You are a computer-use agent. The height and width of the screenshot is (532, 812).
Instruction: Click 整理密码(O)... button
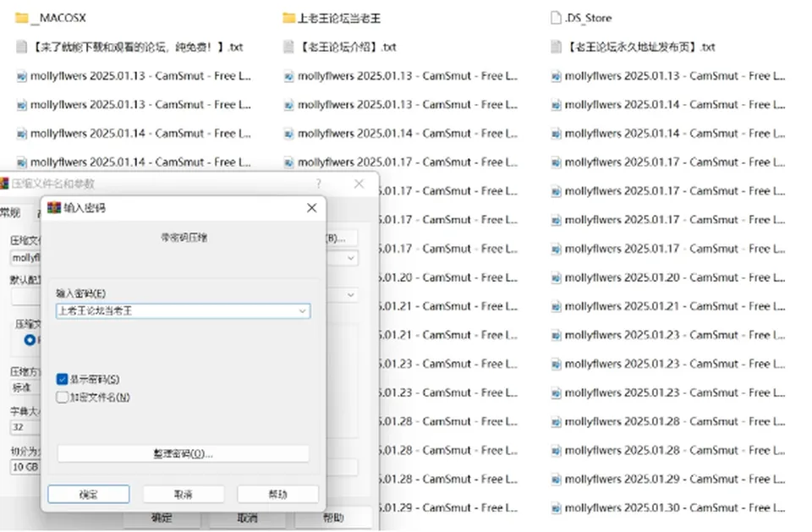pos(184,454)
